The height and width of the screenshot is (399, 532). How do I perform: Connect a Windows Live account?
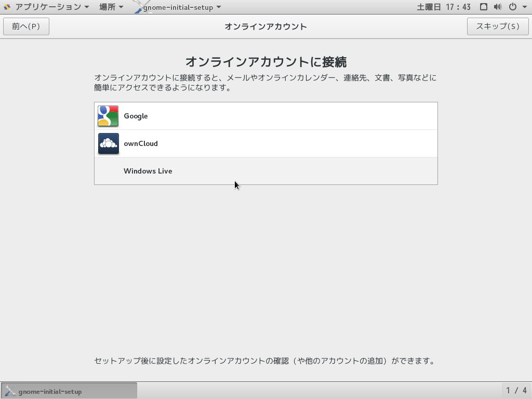(148, 171)
